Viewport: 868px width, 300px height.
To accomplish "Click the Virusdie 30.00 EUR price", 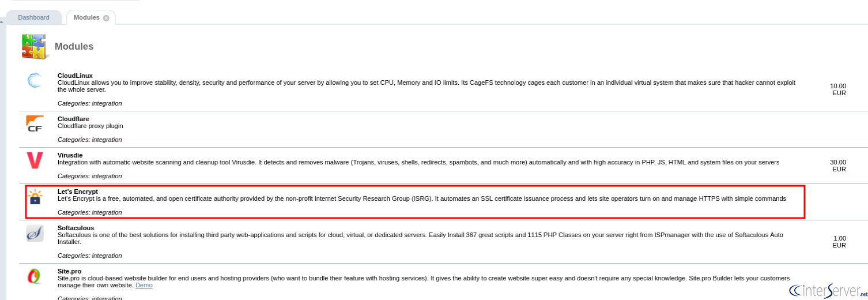I will pyautogui.click(x=838, y=166).
